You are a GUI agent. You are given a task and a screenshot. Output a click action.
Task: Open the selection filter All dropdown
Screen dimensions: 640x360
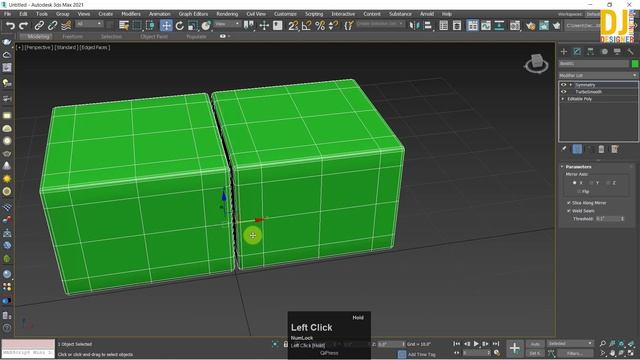[x=89, y=24]
